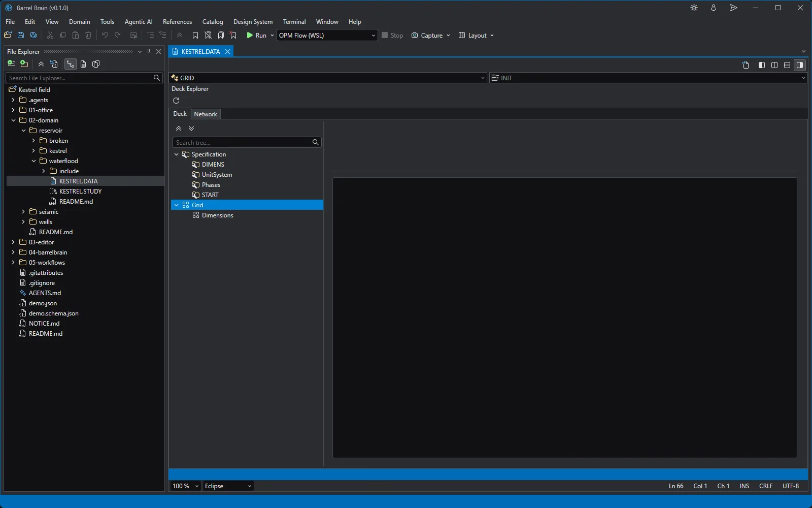812x508 pixels.
Task: Refresh the Deck Explorer
Action: (x=176, y=101)
